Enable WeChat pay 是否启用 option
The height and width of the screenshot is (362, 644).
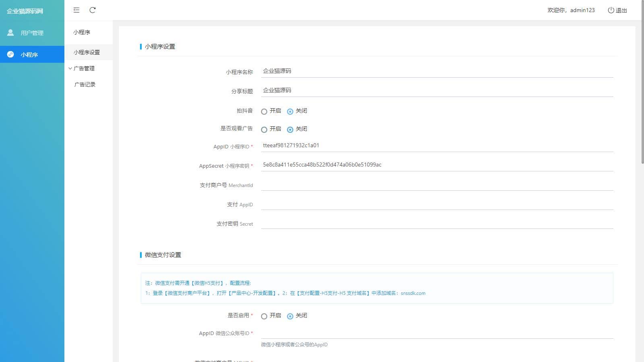tap(264, 316)
